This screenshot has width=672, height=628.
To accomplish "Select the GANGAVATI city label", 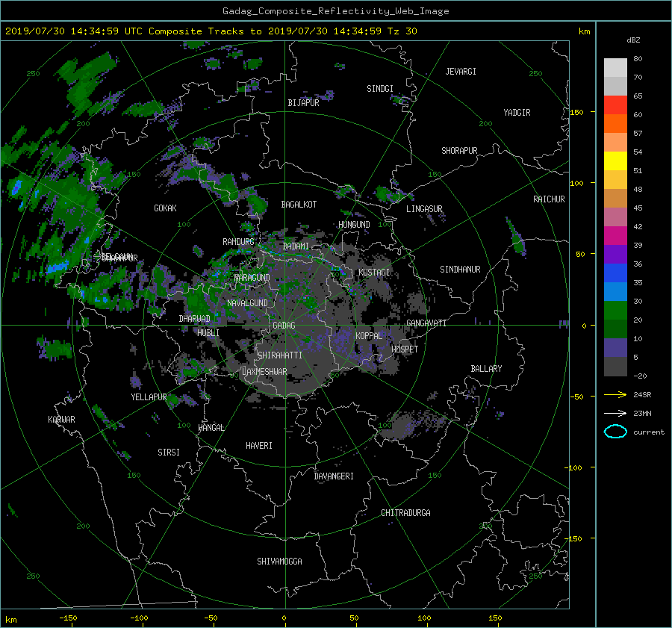I will [x=426, y=323].
